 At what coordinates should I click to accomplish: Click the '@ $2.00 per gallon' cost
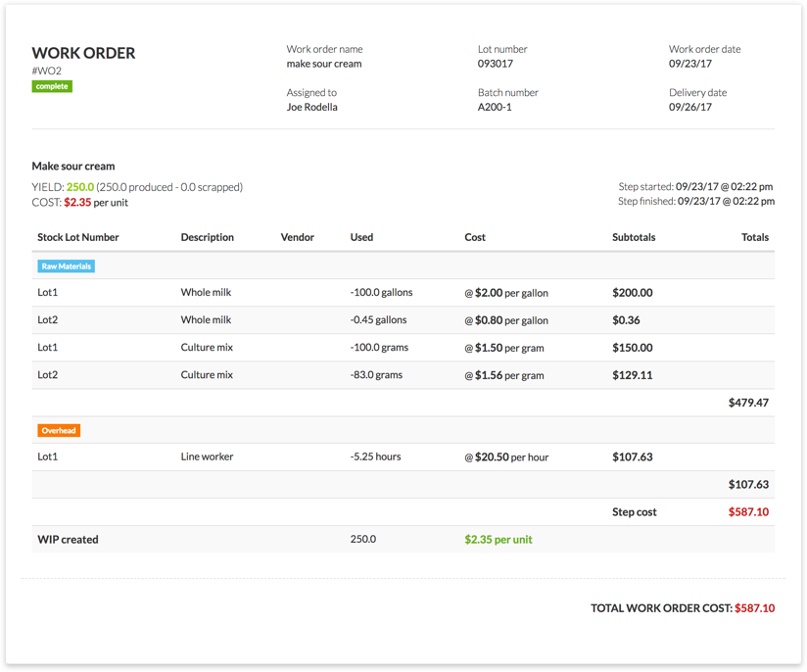click(506, 293)
